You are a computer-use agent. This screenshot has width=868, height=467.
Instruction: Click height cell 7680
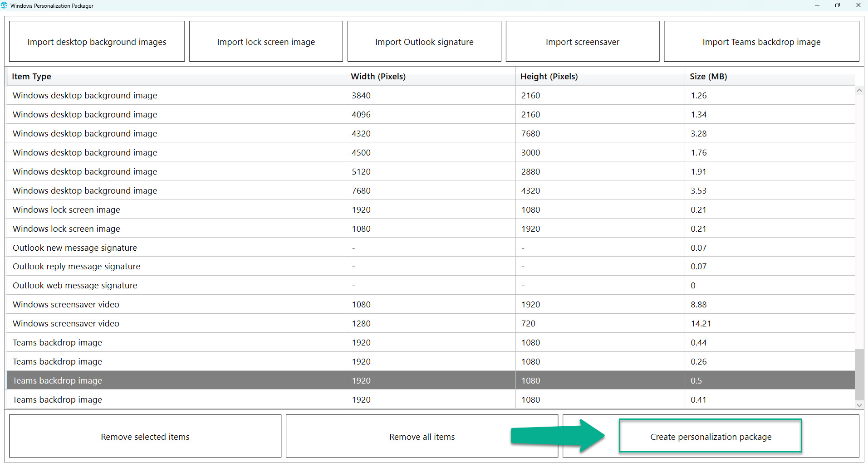(x=600, y=133)
